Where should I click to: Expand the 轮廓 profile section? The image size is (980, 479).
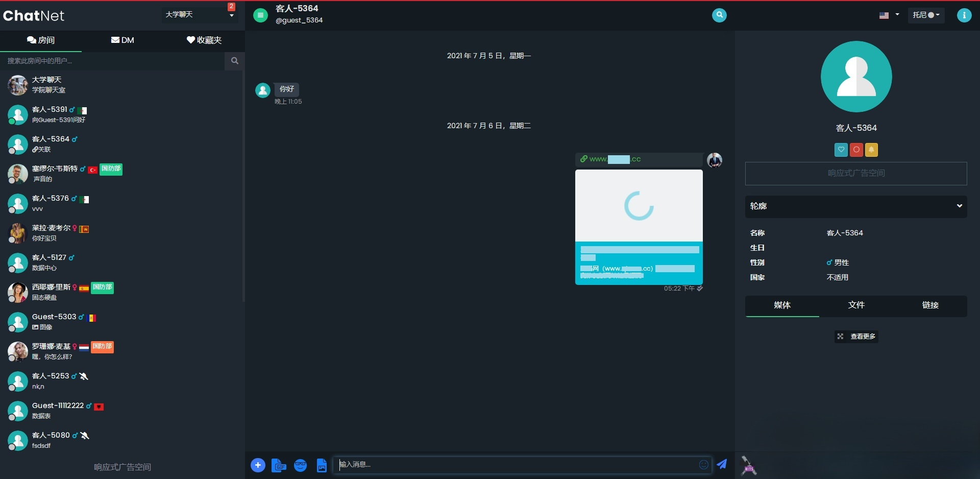pyautogui.click(x=856, y=206)
